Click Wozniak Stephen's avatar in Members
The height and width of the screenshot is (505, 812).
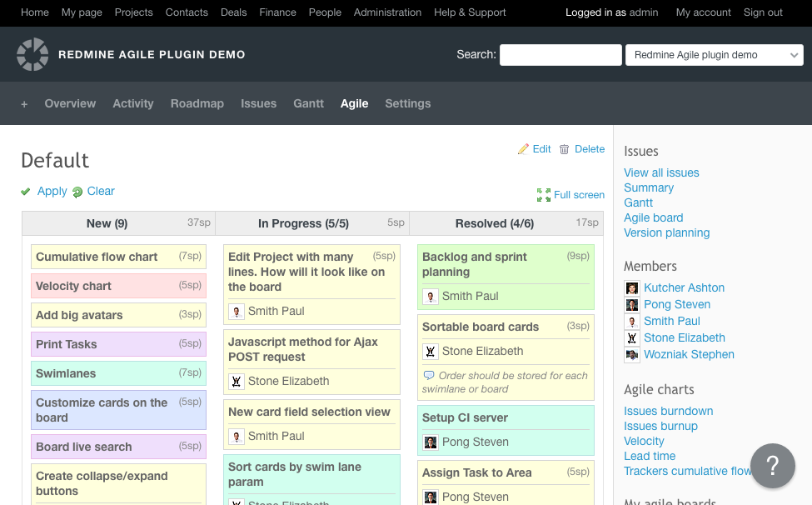pos(632,355)
